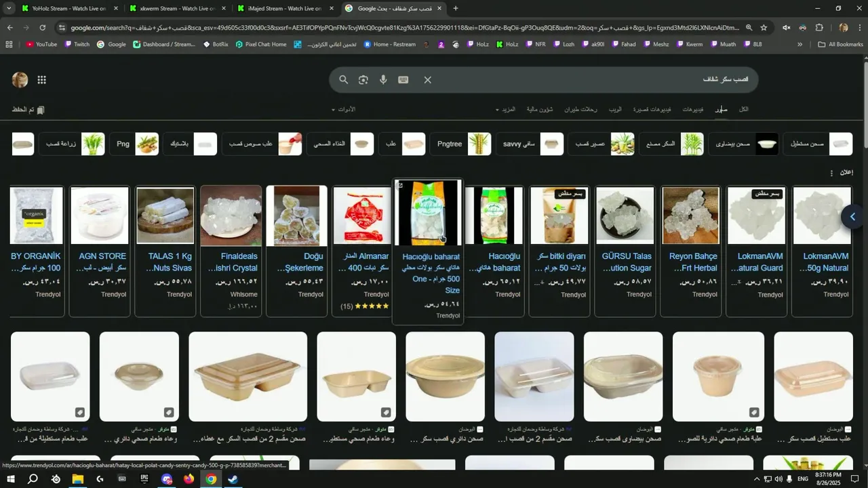Open two-compartment brown container image

pyautogui.click(x=248, y=376)
